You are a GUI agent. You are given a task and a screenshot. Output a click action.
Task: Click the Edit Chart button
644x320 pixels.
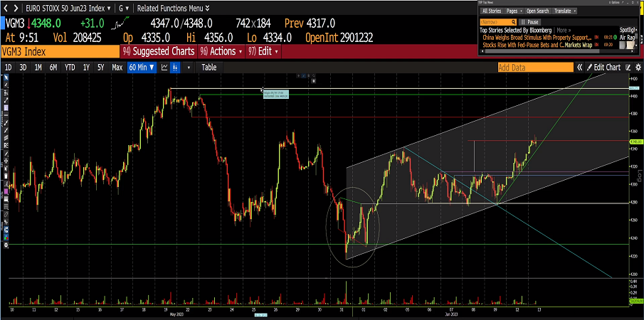pyautogui.click(x=603, y=68)
